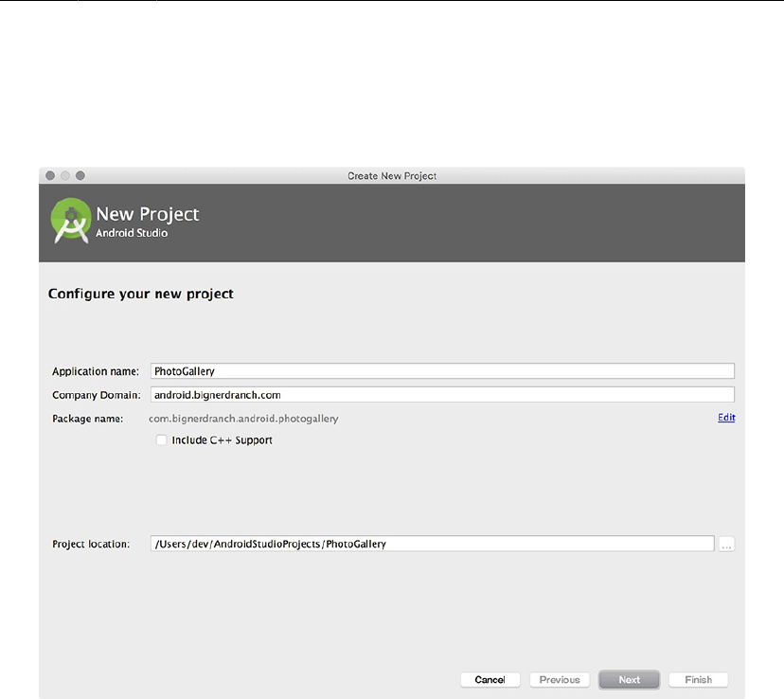Click the Company Domain field
Image resolution: width=784 pixels, height=699 pixels.
pyautogui.click(x=442, y=395)
